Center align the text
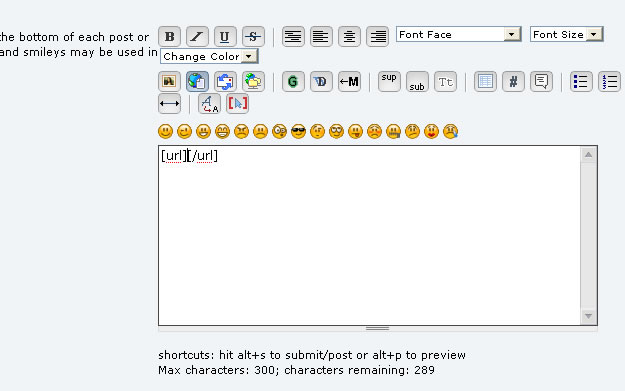625x391 pixels. (349, 37)
